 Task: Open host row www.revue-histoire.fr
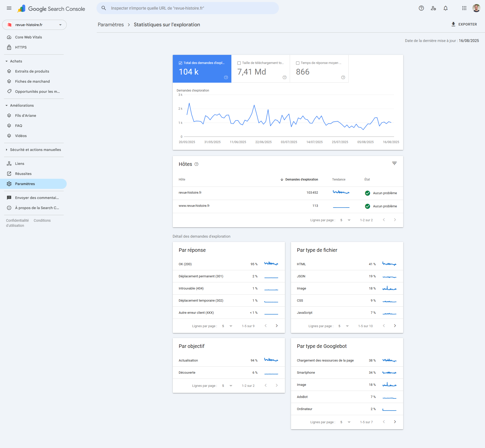(288, 206)
